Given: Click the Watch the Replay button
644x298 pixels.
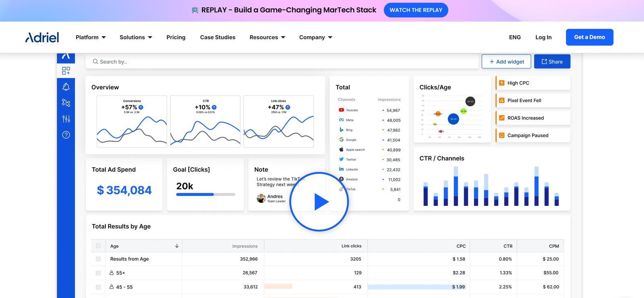Looking at the screenshot, I should [x=416, y=10].
